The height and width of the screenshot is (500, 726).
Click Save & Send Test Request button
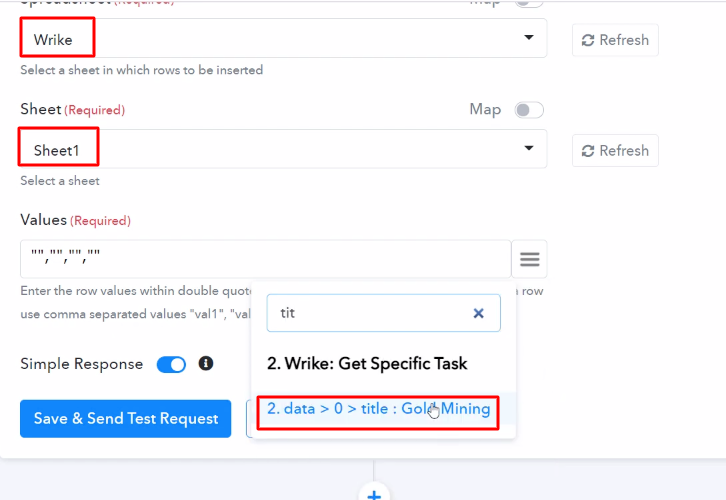coord(125,419)
